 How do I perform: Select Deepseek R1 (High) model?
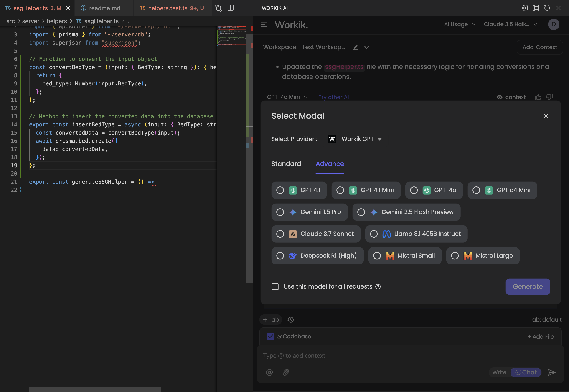click(x=317, y=256)
